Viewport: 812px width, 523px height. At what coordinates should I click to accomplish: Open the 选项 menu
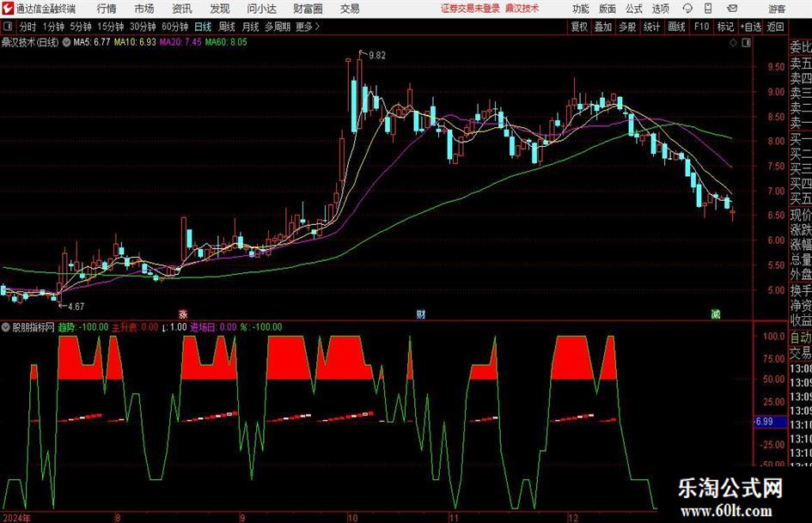click(x=660, y=9)
